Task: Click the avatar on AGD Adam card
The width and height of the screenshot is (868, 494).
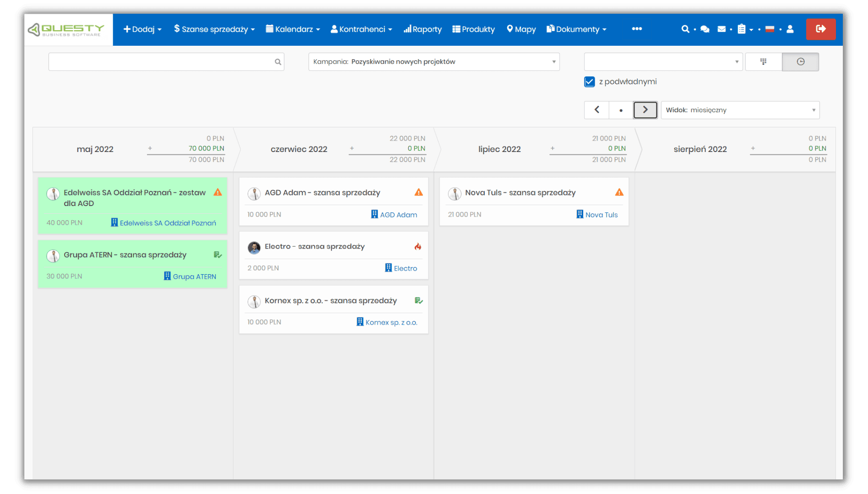Action: pyautogui.click(x=254, y=194)
